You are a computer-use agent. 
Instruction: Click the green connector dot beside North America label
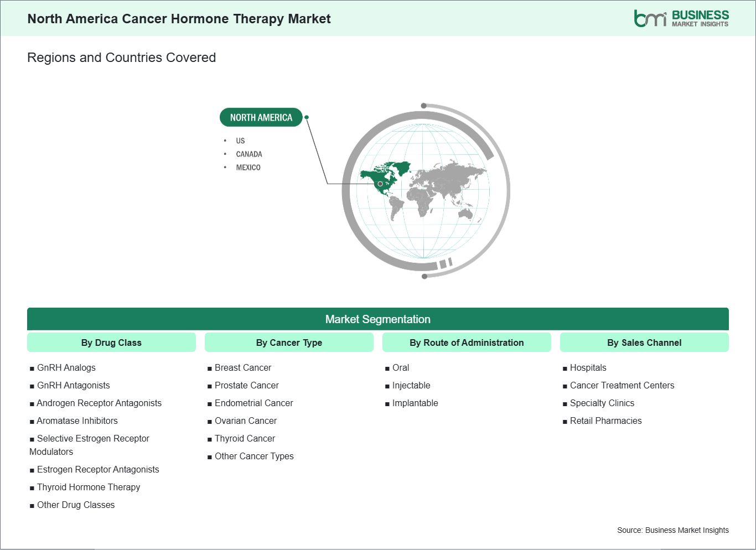(x=307, y=117)
